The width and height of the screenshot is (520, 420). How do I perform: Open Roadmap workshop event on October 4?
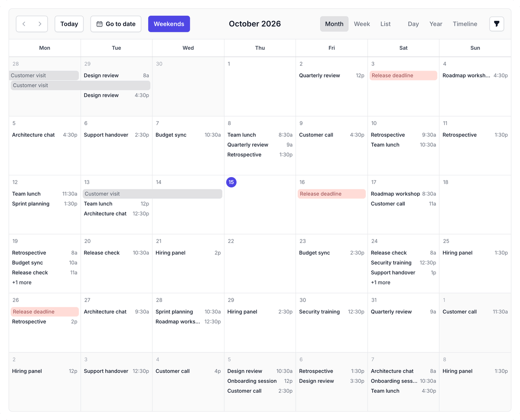[x=475, y=75]
